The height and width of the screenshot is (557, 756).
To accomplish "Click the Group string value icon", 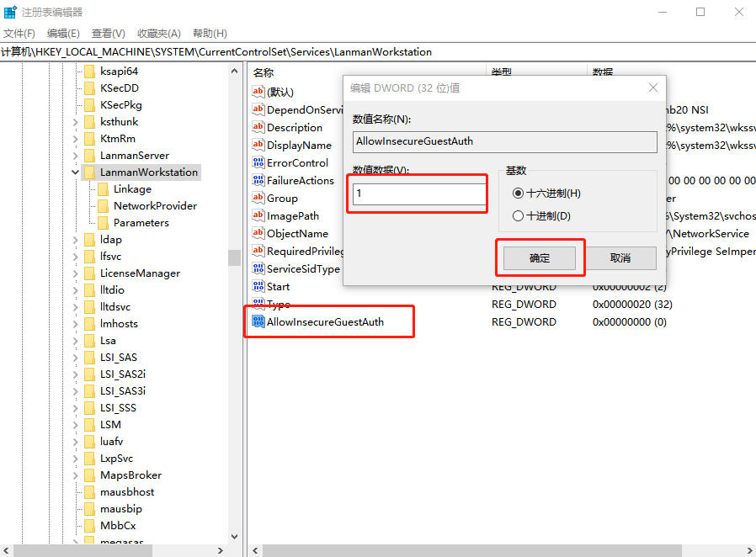I will click(258, 198).
